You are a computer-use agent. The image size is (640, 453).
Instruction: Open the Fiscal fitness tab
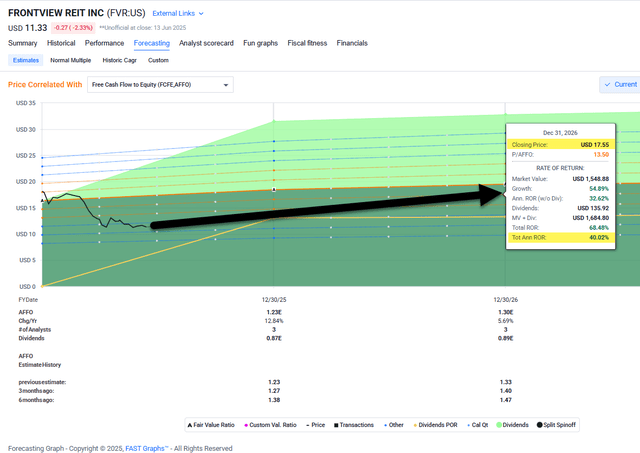[x=307, y=43]
